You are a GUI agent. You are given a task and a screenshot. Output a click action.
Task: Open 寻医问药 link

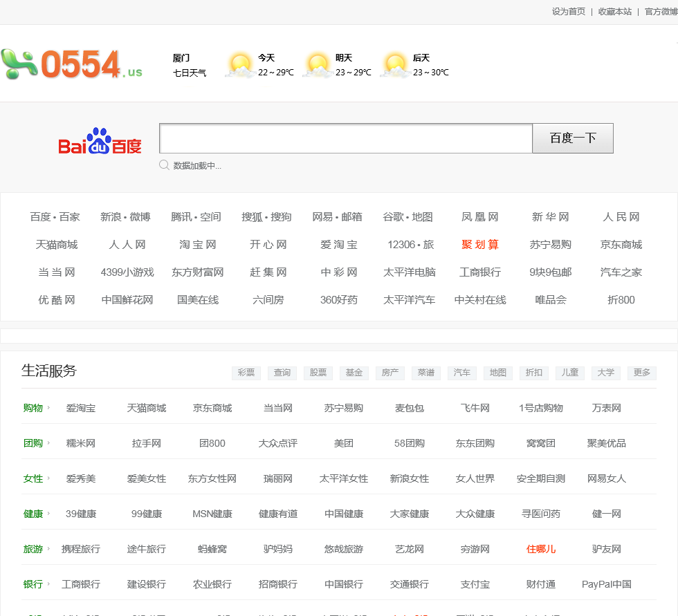541,514
